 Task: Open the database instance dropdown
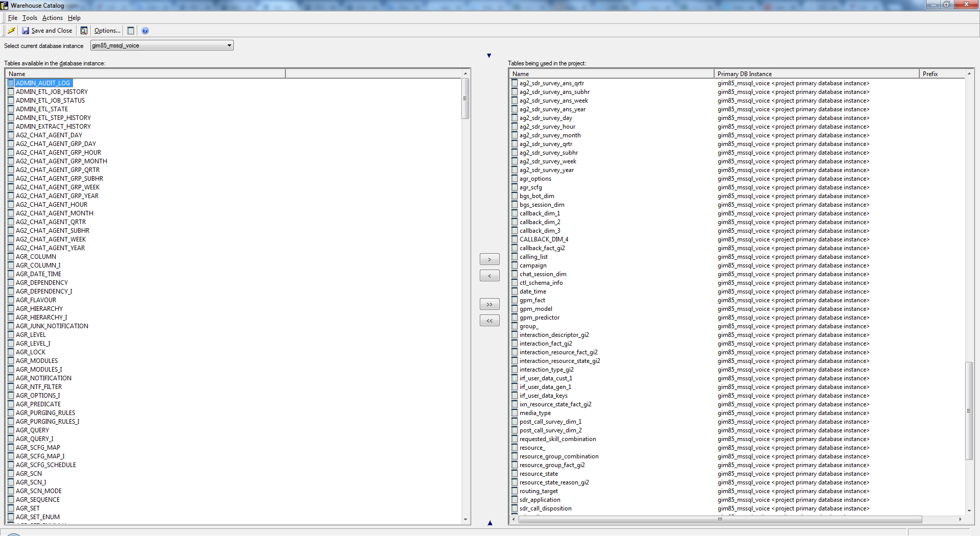(x=229, y=45)
